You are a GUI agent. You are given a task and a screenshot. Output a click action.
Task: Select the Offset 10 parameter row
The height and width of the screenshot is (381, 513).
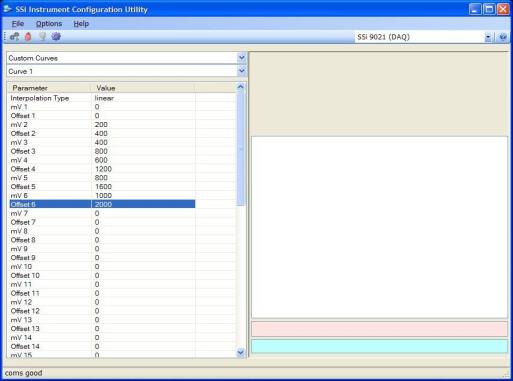tap(102, 275)
